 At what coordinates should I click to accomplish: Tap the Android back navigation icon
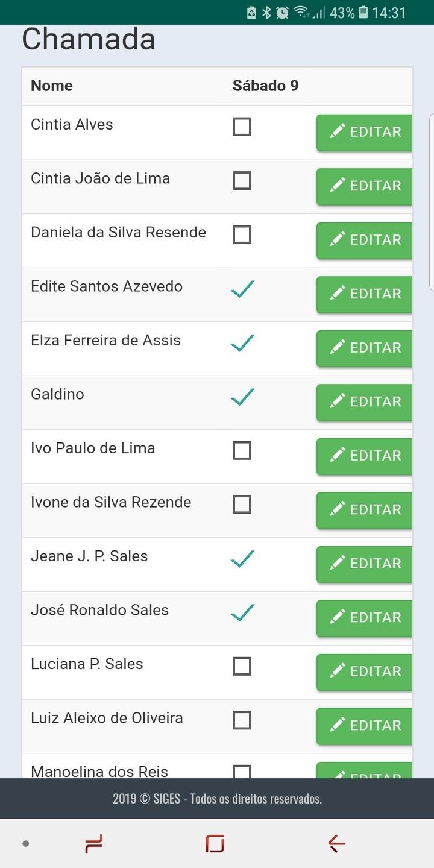coord(336,843)
